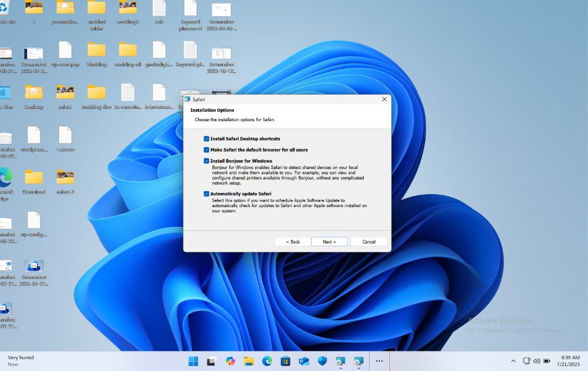Select the wp-cron.php file on the desktop

tap(66, 49)
